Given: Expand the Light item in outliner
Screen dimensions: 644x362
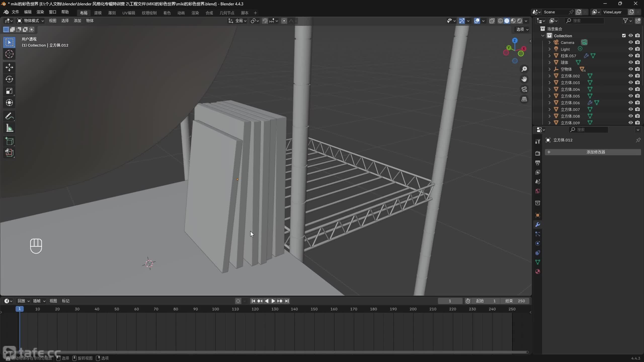Looking at the screenshot, I should pyautogui.click(x=549, y=49).
